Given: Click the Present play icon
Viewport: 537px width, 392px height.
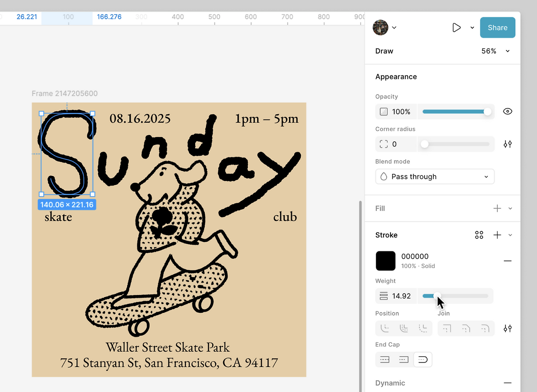Looking at the screenshot, I should (456, 28).
